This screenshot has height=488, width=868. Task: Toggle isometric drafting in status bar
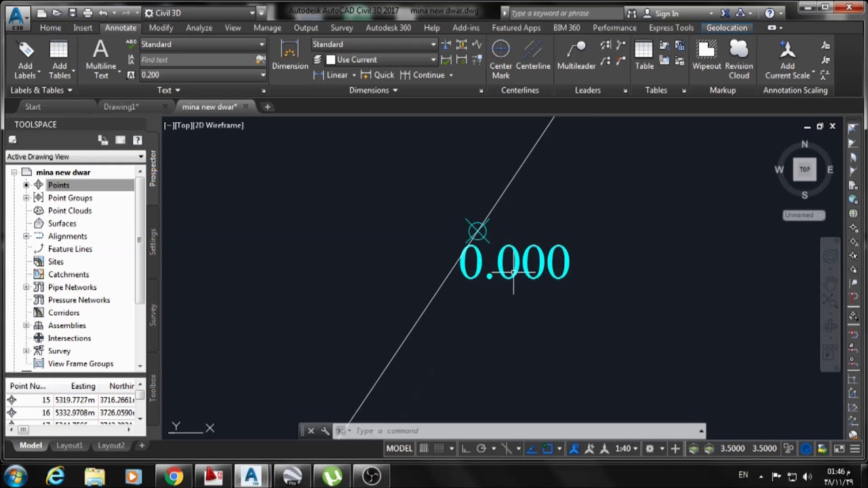point(506,449)
